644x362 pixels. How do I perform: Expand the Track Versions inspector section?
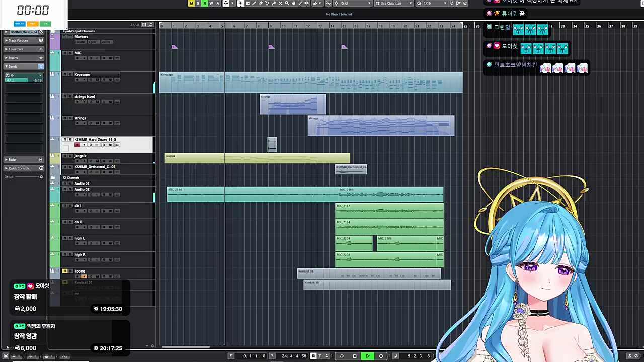pyautogui.click(x=24, y=40)
